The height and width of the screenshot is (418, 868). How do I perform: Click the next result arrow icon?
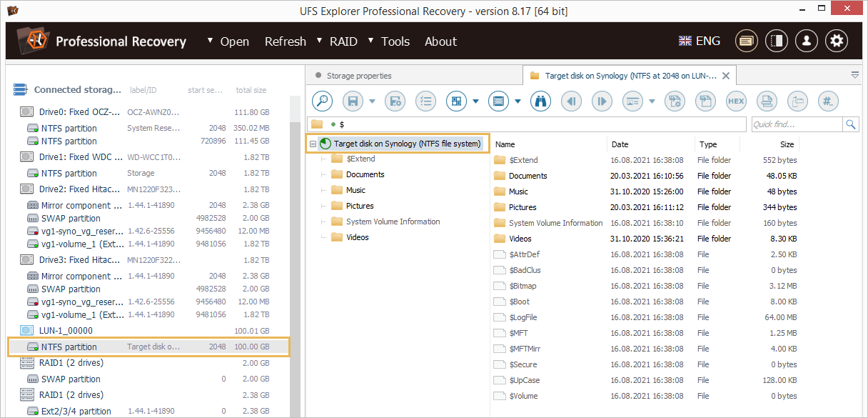pyautogui.click(x=602, y=101)
